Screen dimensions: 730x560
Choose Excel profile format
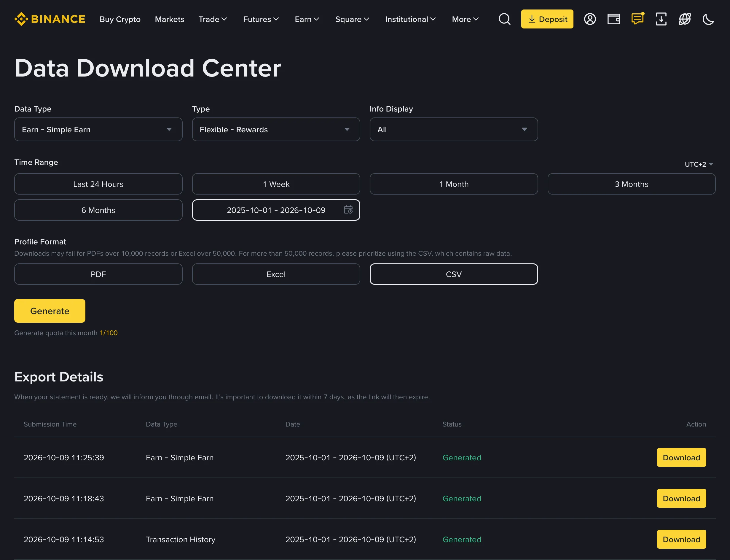(276, 274)
